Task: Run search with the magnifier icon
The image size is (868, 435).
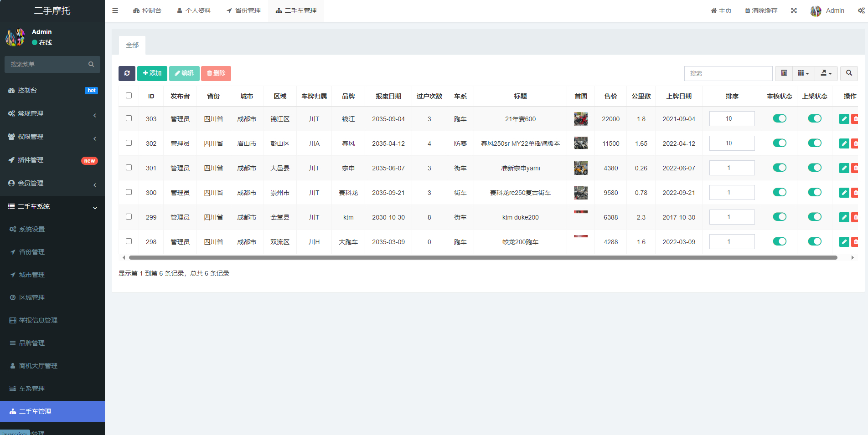Action: (x=849, y=73)
